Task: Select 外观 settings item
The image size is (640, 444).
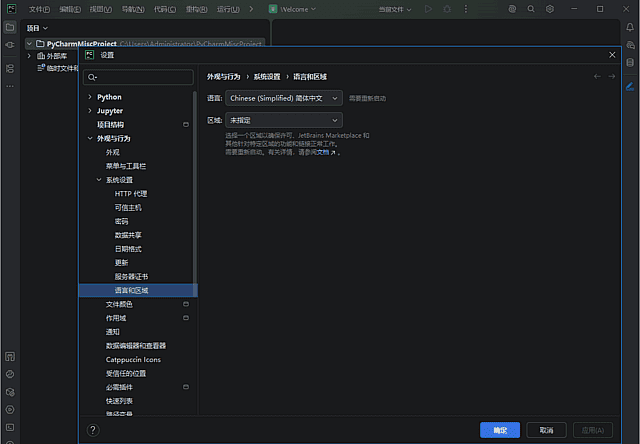Action: click(x=113, y=152)
